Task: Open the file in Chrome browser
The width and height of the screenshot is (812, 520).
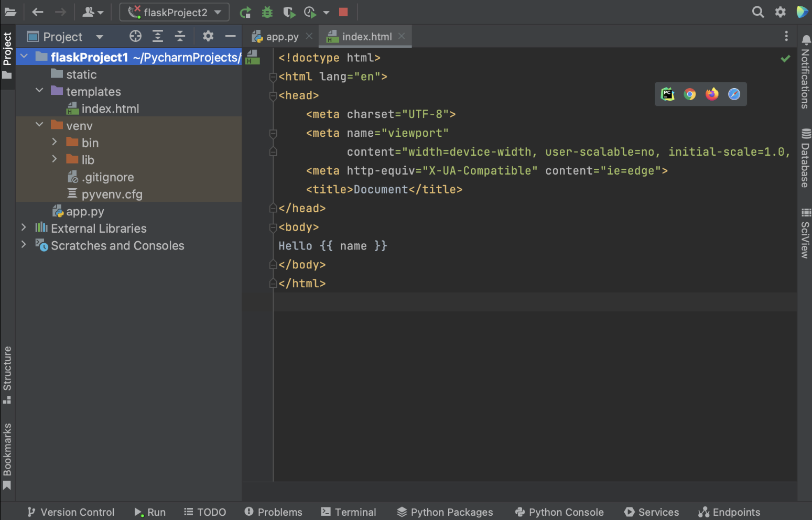Action: click(x=690, y=94)
